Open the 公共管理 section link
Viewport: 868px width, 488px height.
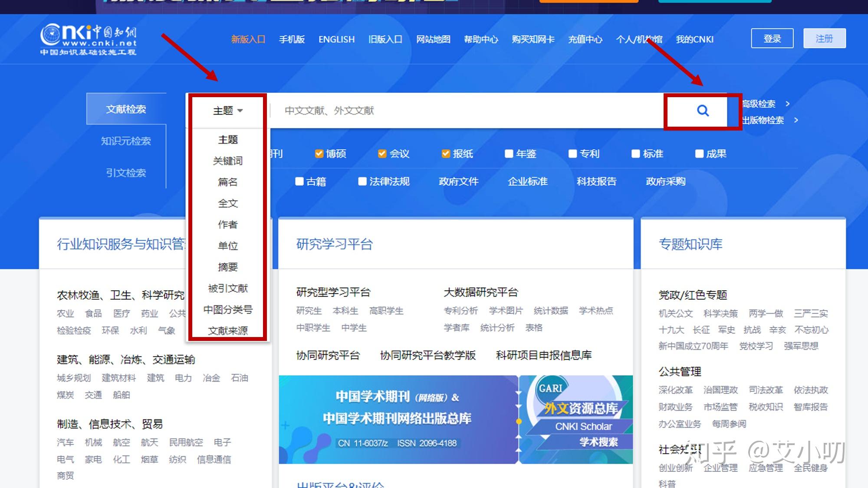680,372
